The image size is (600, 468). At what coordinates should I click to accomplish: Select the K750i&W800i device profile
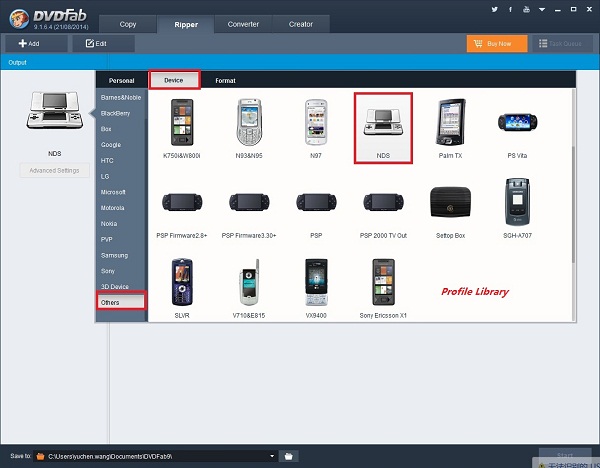click(182, 129)
